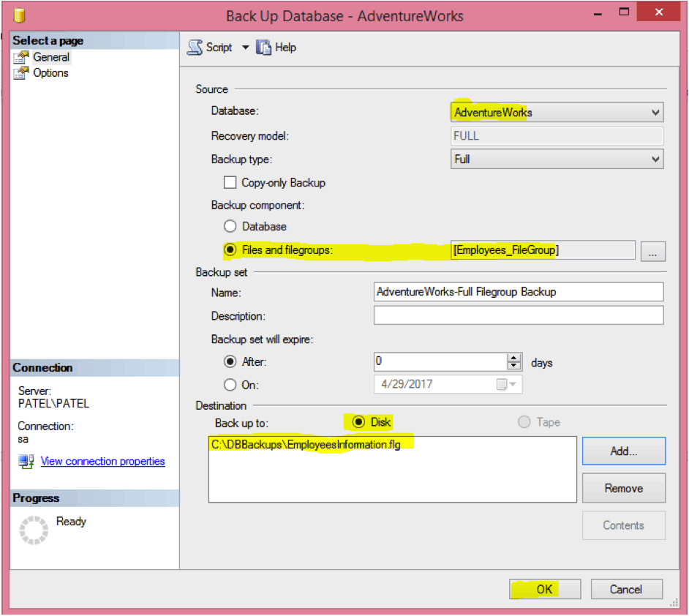The width and height of the screenshot is (689, 616).
Task: Click the backup set Name field
Action: click(519, 292)
